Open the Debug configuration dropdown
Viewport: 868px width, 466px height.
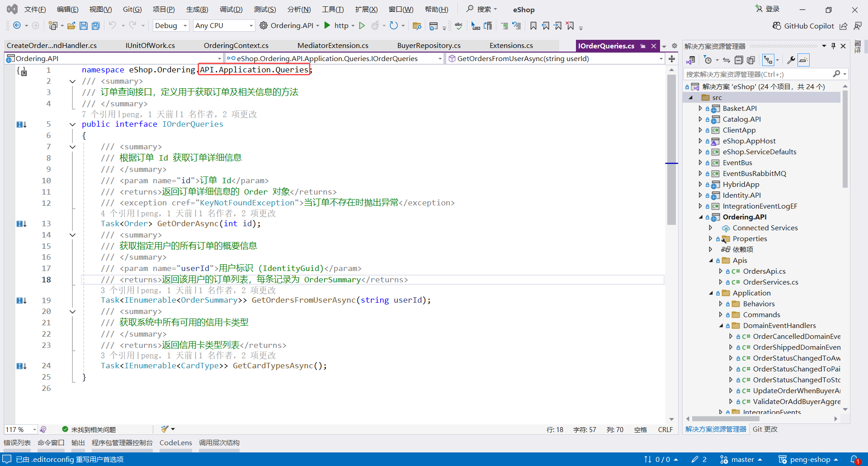(170, 25)
